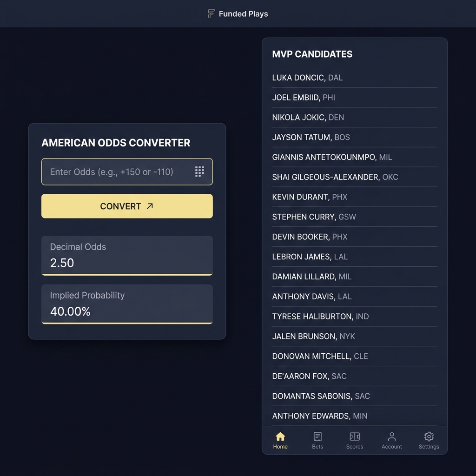Select Jalen Brunson, NYK row
This screenshot has width=476, height=476.
coord(355,337)
